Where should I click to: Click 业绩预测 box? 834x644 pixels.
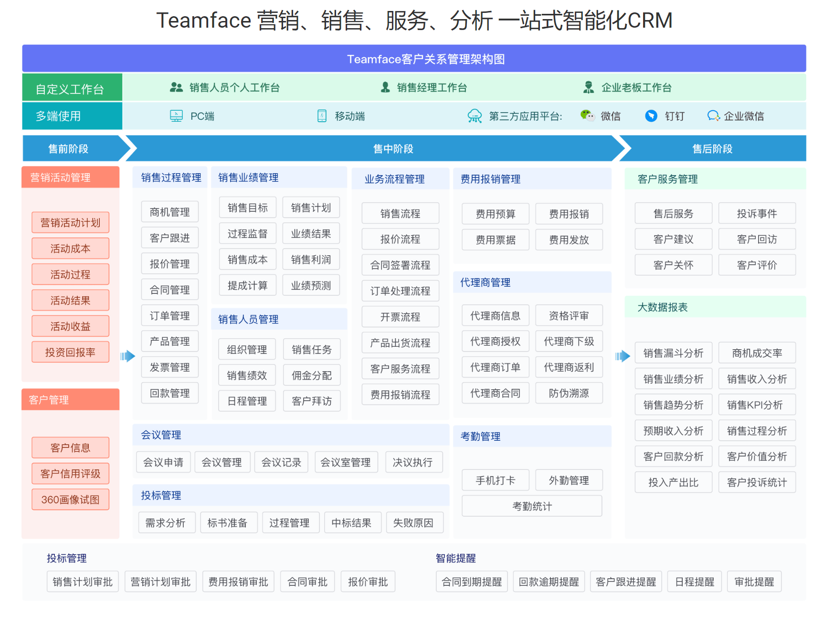click(311, 285)
